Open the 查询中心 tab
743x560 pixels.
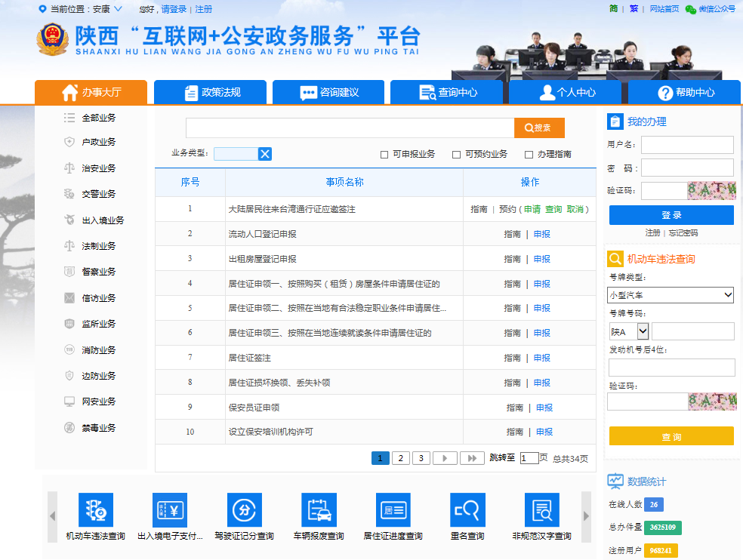click(x=446, y=92)
